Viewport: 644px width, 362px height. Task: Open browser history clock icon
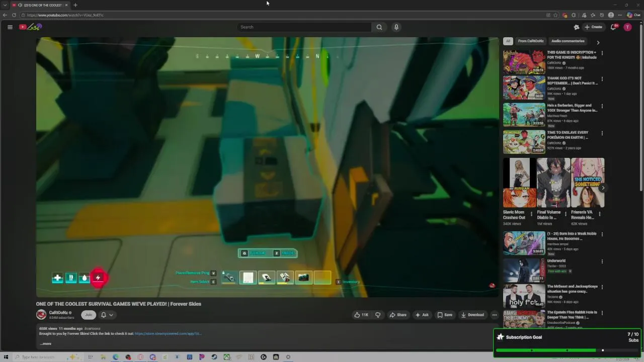click(x=602, y=15)
